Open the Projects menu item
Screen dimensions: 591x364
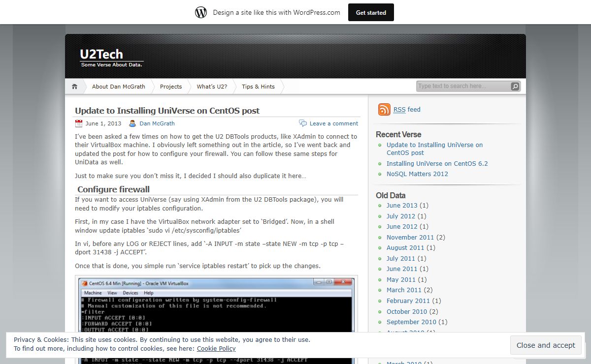(x=171, y=87)
